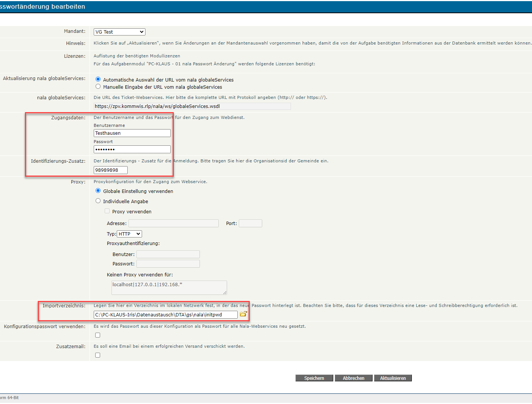Click into the Zugangsdaten Passwort field

[132, 150]
